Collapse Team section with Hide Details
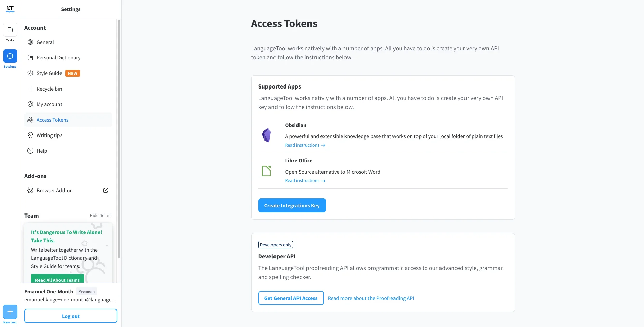644x327 pixels. click(101, 216)
